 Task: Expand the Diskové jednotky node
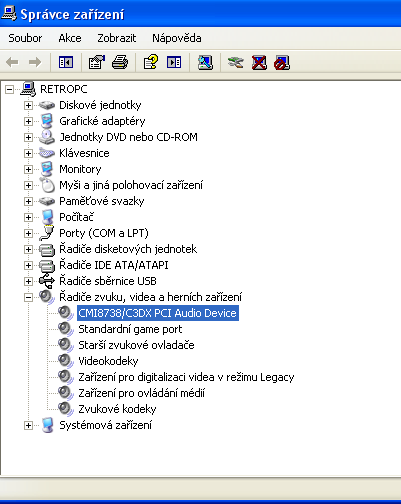pos(28,105)
